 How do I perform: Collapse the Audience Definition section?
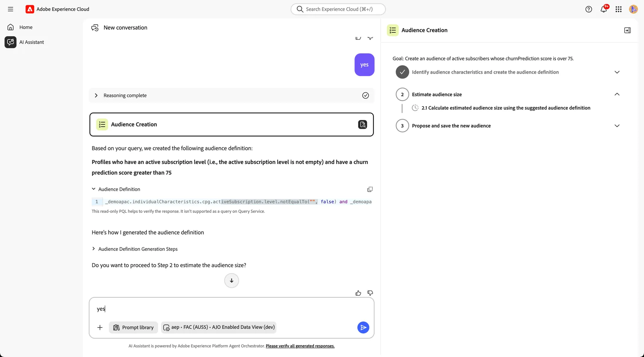pyautogui.click(x=94, y=189)
